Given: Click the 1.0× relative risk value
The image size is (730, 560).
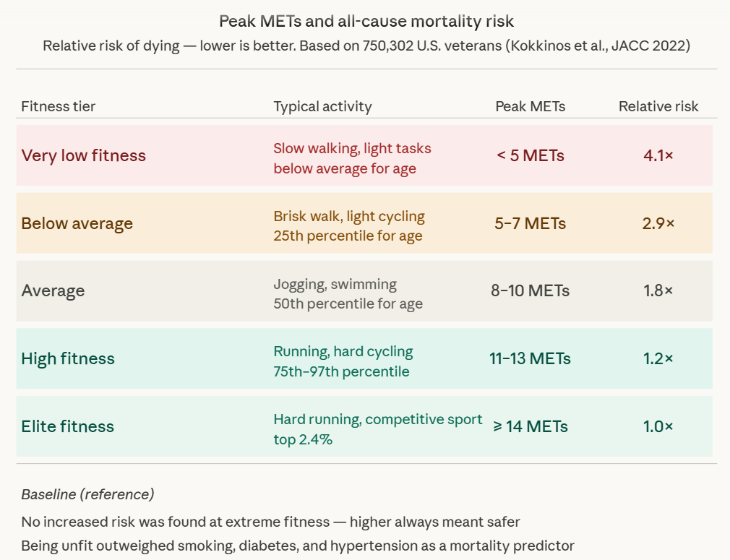Looking at the screenshot, I should 658,426.
